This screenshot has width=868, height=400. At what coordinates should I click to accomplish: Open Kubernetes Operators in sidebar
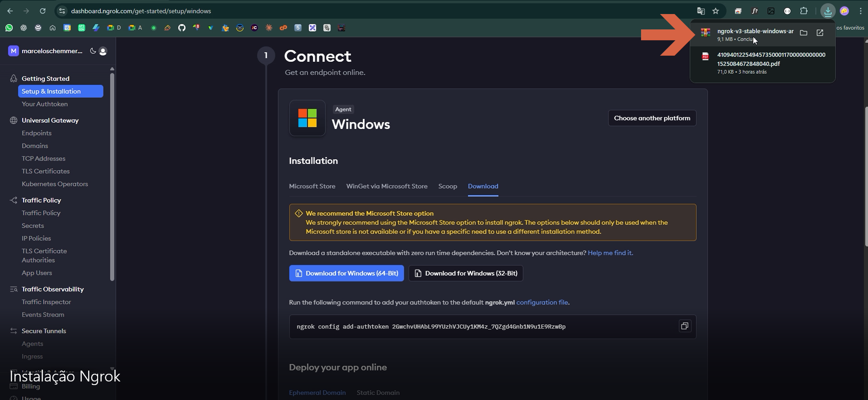(x=55, y=184)
